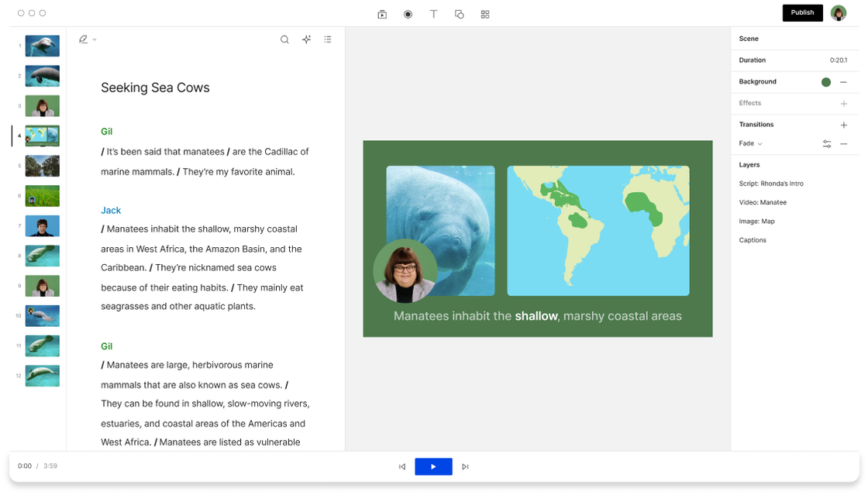Open the media library icon in top toolbar
Image resolution: width=868 pixels, height=495 pixels.
point(382,15)
